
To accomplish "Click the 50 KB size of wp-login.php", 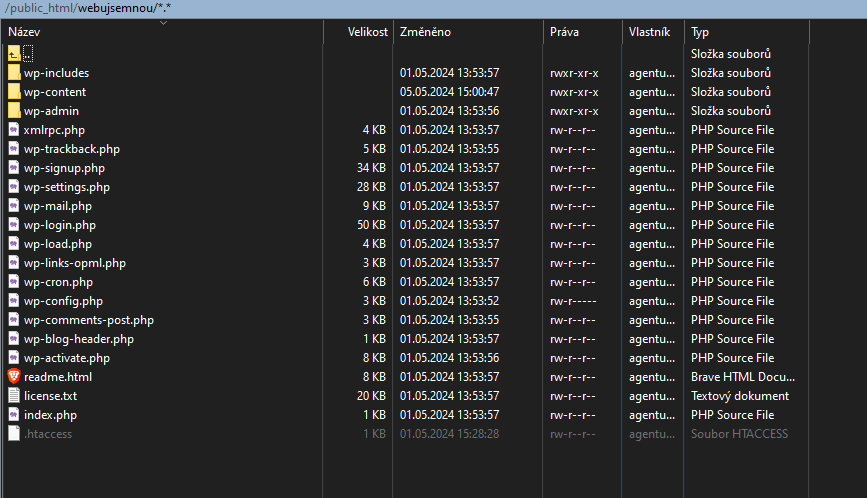I will 372,224.
